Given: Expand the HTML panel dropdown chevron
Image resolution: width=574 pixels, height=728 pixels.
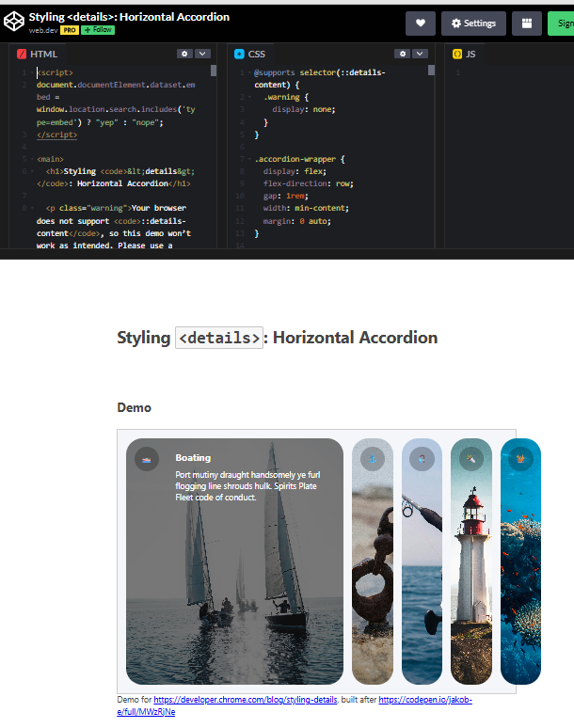Looking at the screenshot, I should tap(202, 55).
